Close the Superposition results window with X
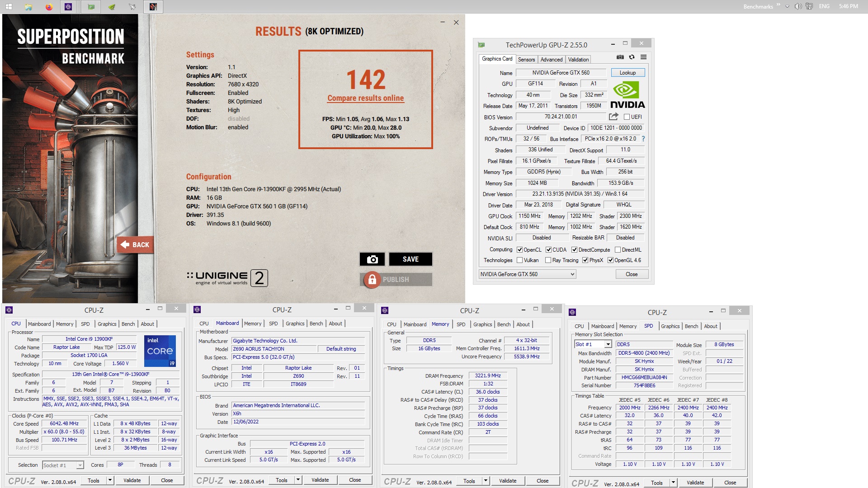This screenshot has height=488, width=868. tap(456, 22)
